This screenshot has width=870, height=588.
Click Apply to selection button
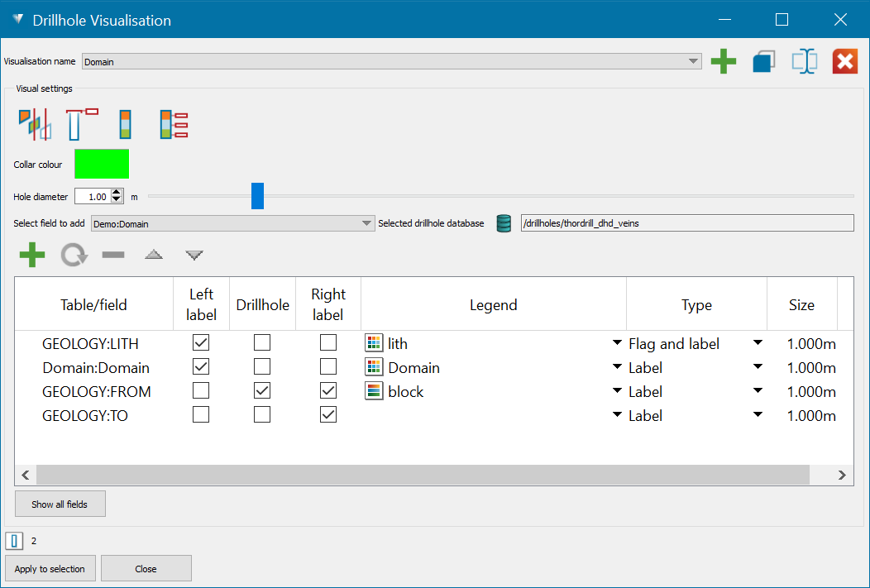pyautogui.click(x=50, y=569)
